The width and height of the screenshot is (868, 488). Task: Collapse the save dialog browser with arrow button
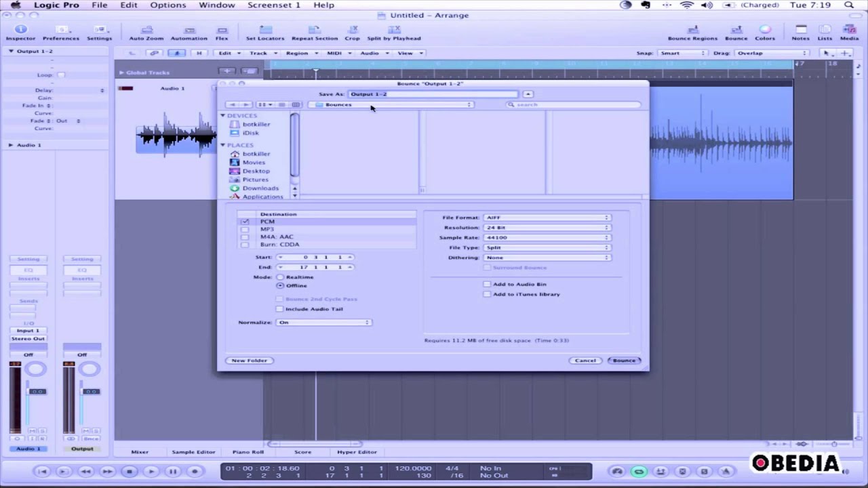click(528, 94)
